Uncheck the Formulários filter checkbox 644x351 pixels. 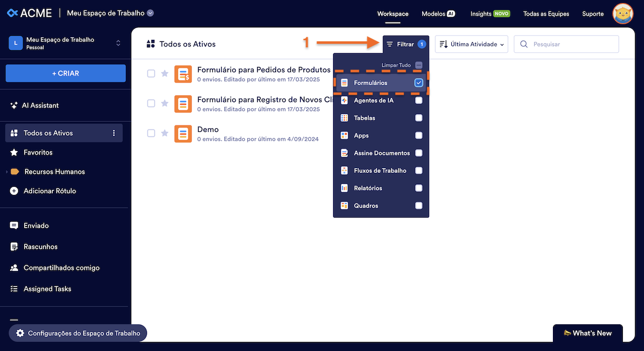point(419,83)
